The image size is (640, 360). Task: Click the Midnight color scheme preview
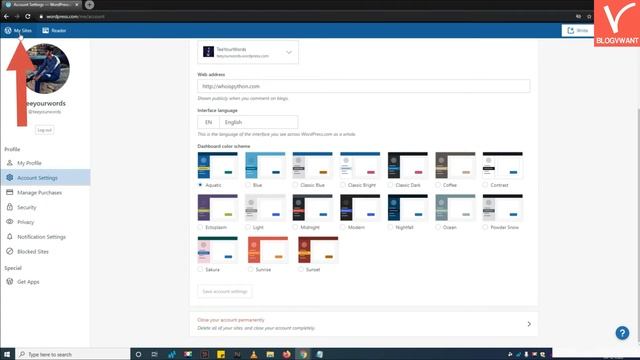pos(313,208)
